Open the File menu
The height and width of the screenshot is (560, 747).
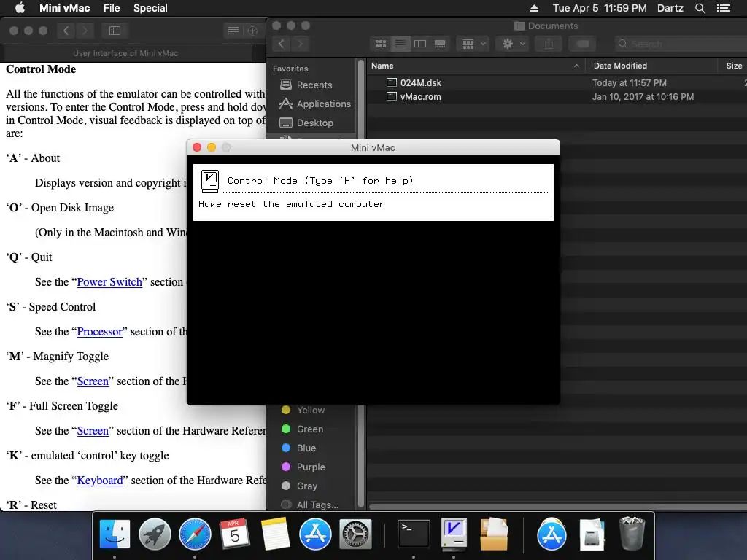coord(112,8)
